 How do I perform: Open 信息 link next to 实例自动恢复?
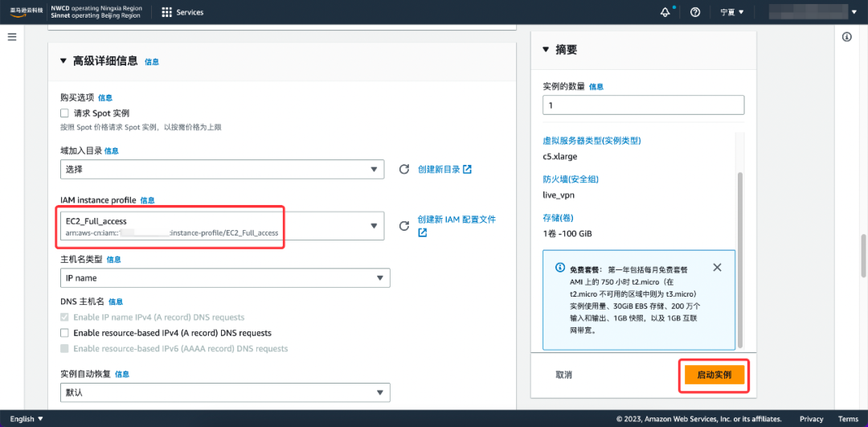click(122, 375)
